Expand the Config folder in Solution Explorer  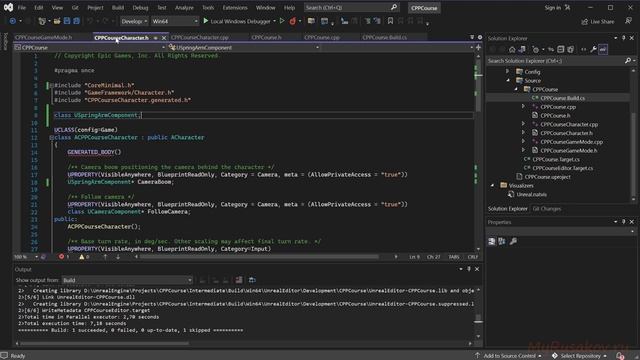[x=508, y=71]
